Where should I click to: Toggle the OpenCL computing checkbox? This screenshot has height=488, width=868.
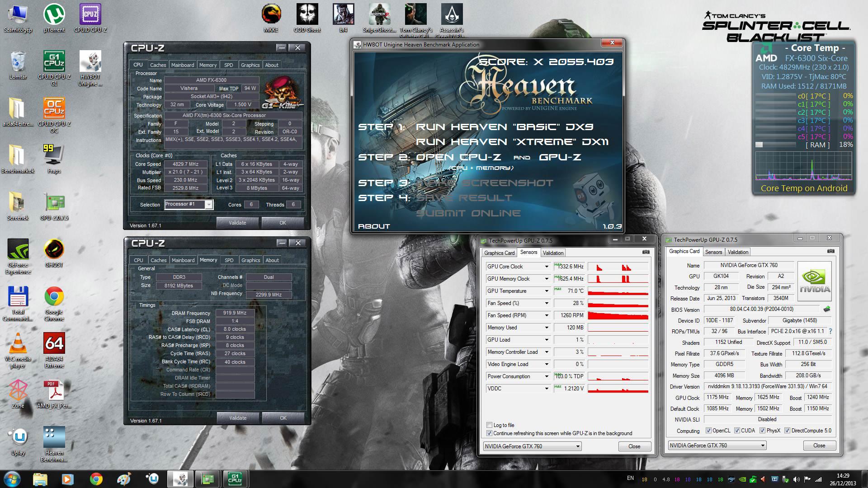coord(708,431)
